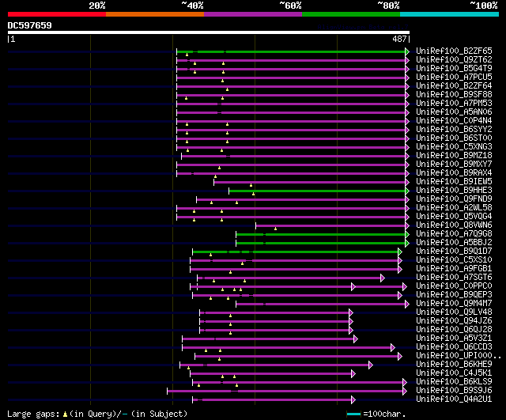This screenshot has height=420, width=506.
Task: Click the Large gaps legend text
Action: point(97,414)
